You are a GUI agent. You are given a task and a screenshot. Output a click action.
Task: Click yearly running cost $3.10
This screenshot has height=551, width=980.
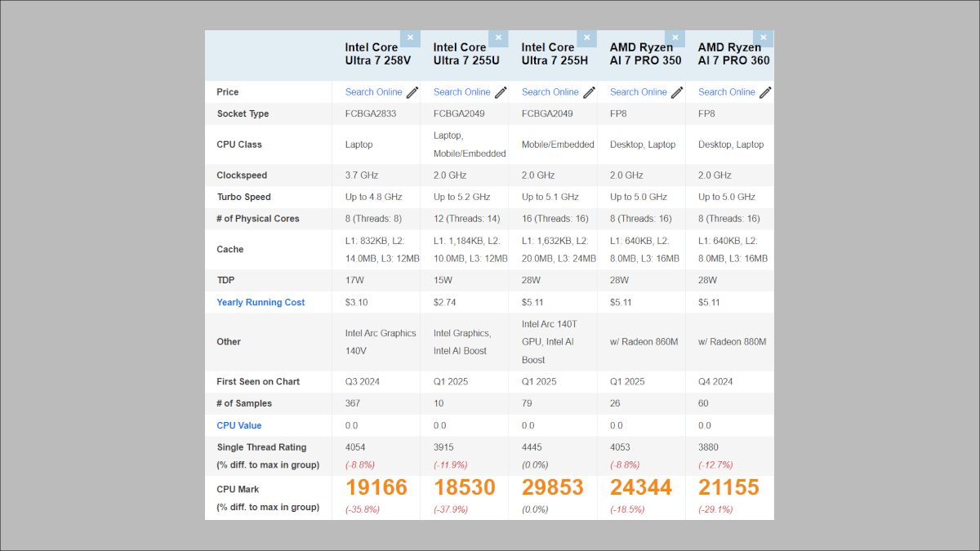click(x=357, y=302)
